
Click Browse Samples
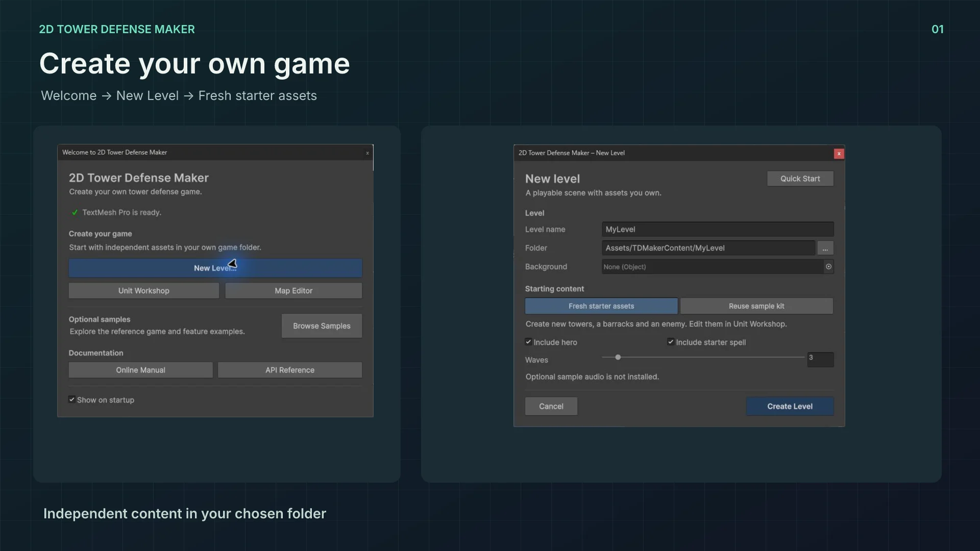tap(322, 325)
